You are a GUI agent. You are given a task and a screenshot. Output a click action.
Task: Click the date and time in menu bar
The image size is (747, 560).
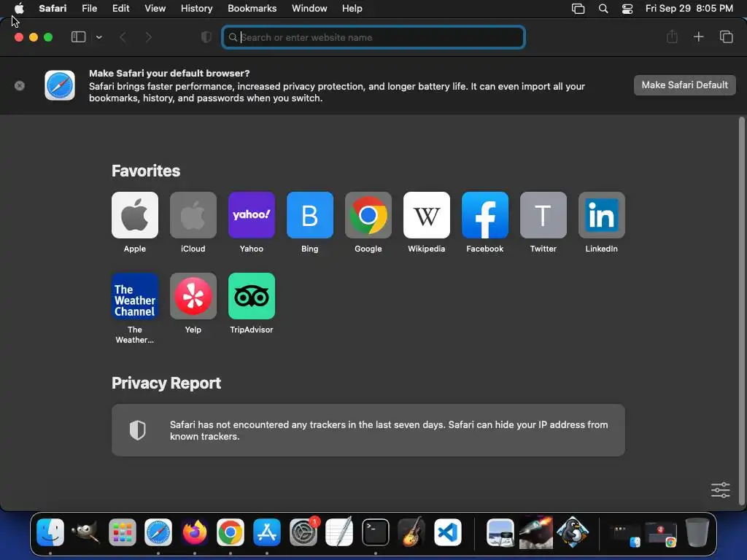689,9
